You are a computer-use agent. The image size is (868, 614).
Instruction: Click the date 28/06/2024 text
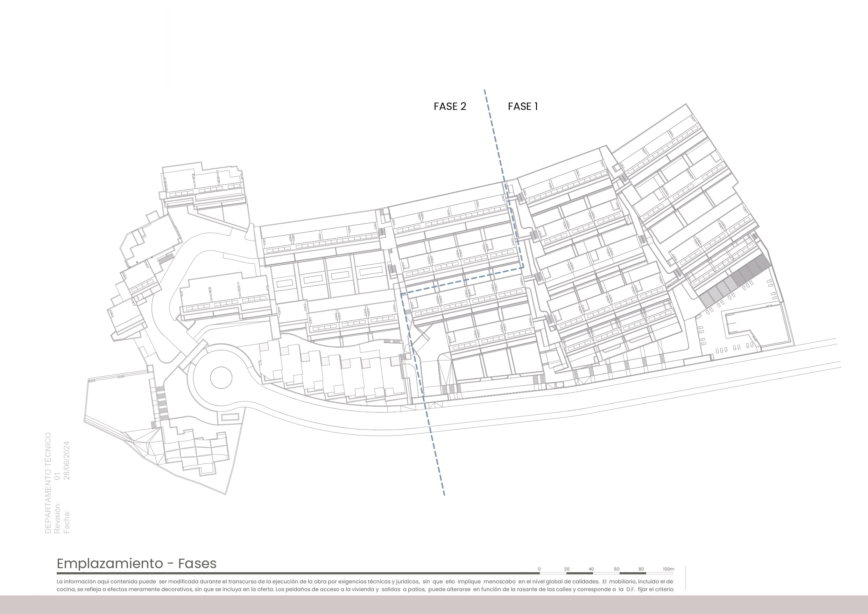[x=67, y=460]
